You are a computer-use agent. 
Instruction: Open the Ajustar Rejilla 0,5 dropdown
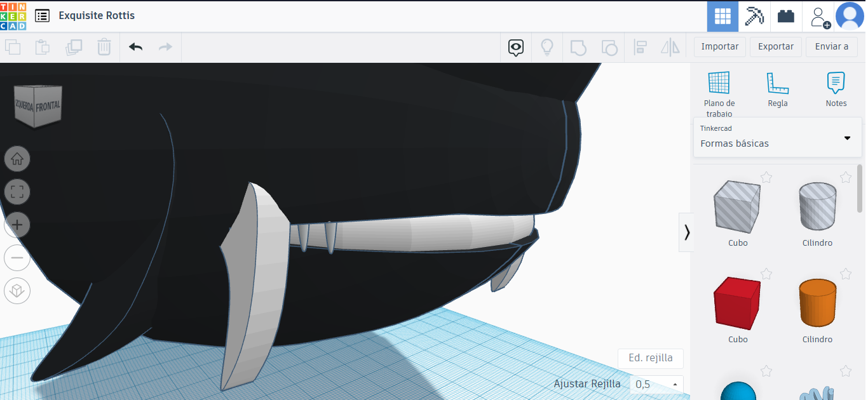pos(657,384)
